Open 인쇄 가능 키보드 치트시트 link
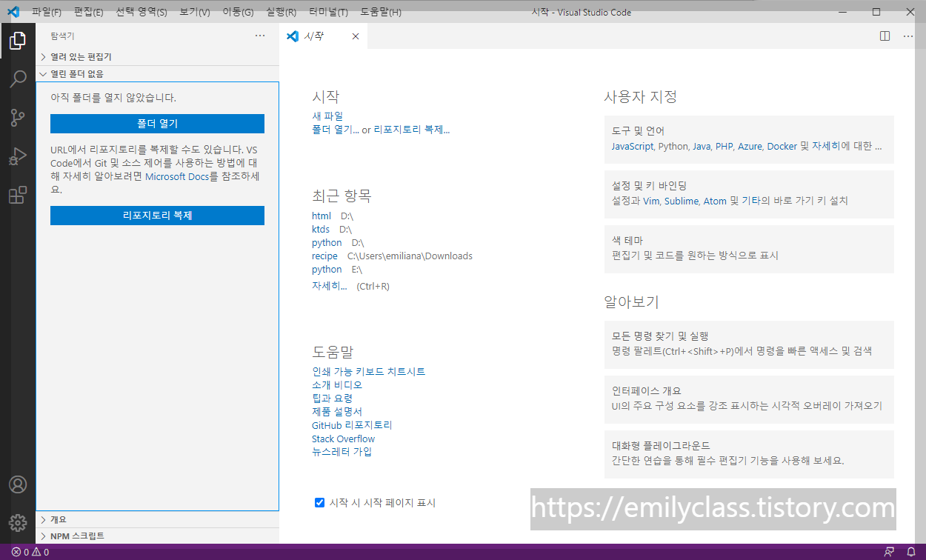Viewport: 926px width, 560px height. click(369, 372)
